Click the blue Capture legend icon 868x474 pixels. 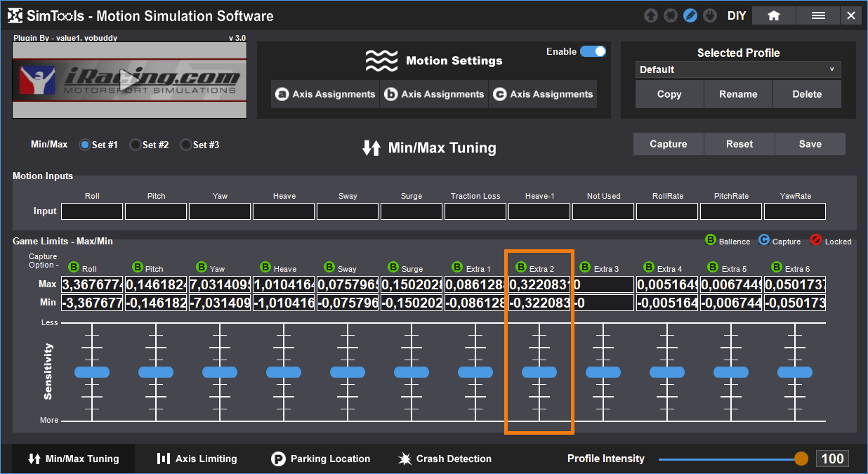pyautogui.click(x=764, y=240)
